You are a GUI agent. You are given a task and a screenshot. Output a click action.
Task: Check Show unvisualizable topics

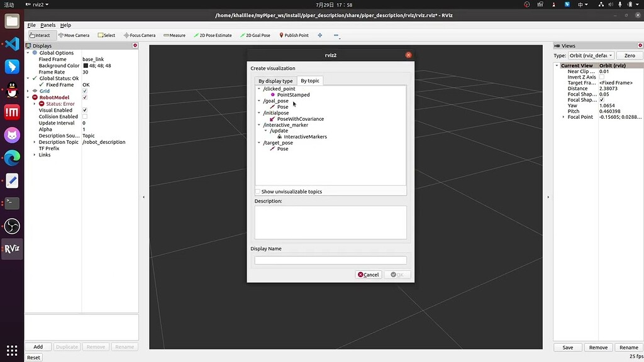point(258,191)
